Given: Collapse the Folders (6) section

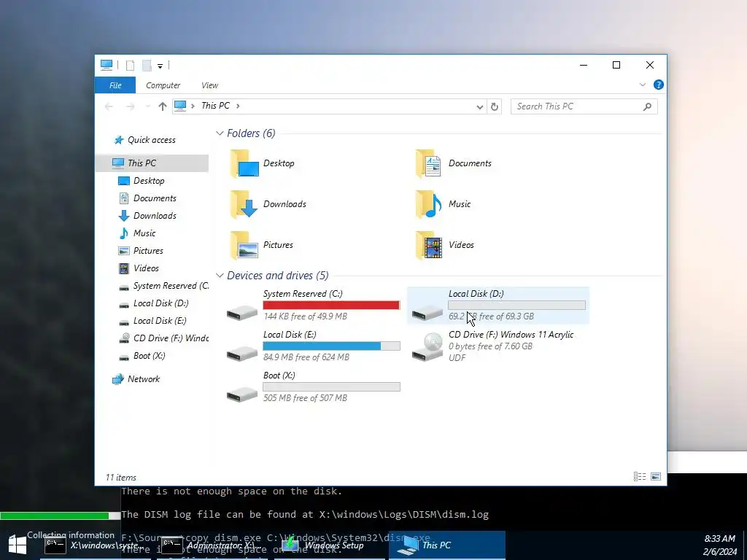Looking at the screenshot, I should (x=220, y=133).
